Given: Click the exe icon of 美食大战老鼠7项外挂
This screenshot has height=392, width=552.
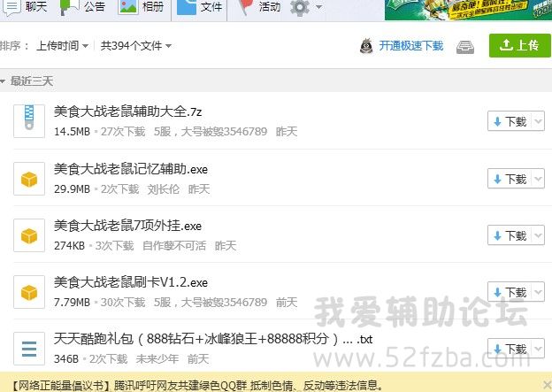Looking at the screenshot, I should pyautogui.click(x=29, y=235).
